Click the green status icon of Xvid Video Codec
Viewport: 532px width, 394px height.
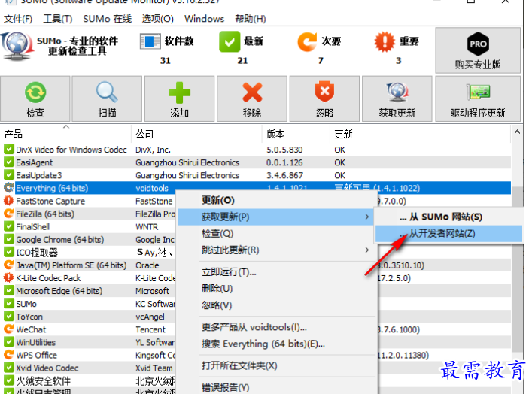[x=9, y=368]
